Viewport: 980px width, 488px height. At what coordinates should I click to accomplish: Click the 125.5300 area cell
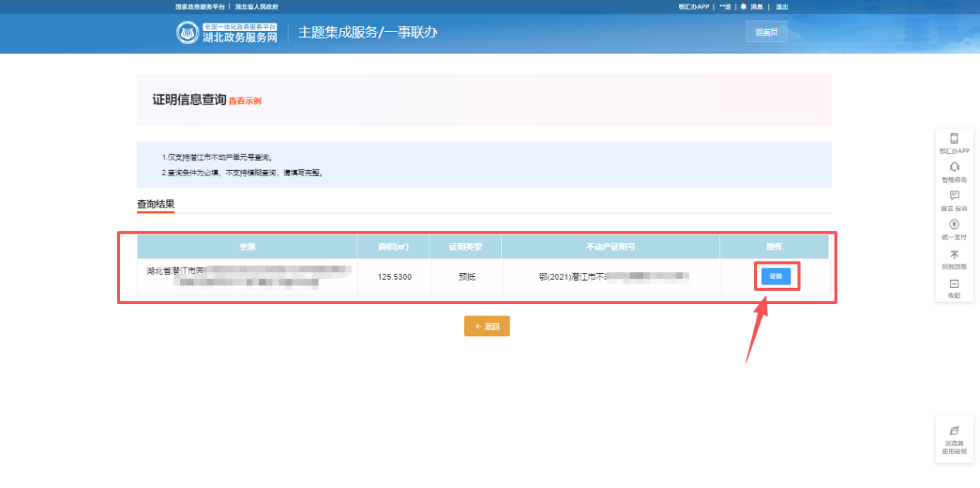click(394, 276)
